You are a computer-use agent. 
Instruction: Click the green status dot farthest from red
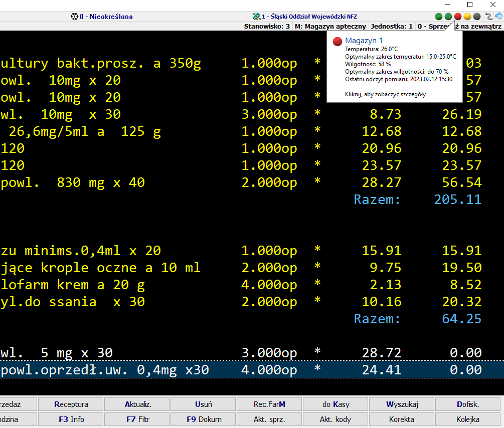[x=439, y=17]
